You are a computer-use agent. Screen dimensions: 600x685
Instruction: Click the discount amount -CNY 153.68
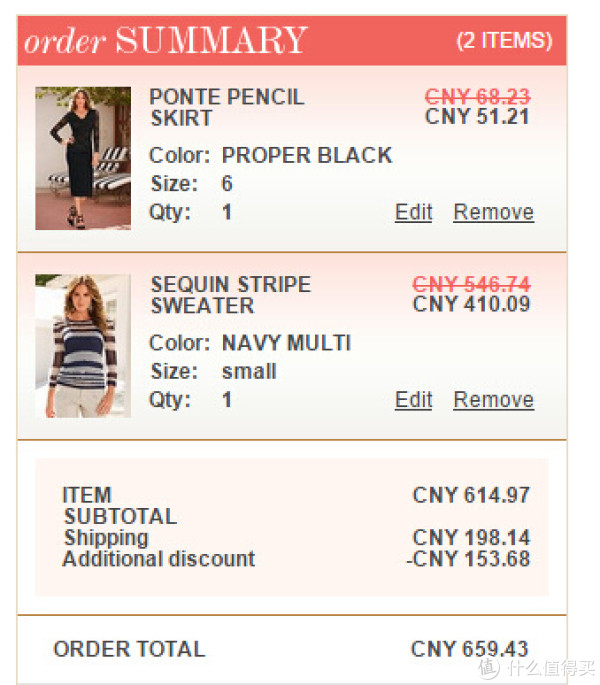pyautogui.click(x=468, y=559)
